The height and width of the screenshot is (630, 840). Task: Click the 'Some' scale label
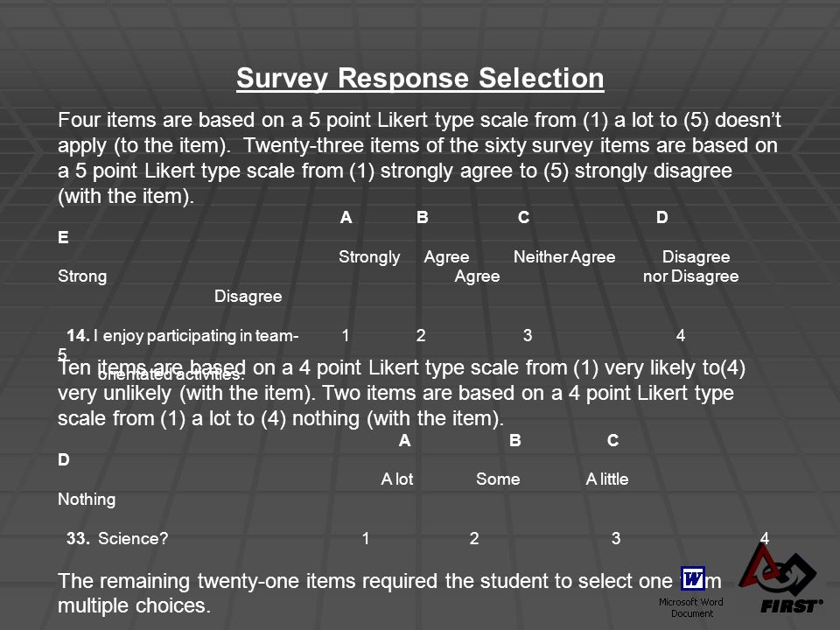click(498, 479)
